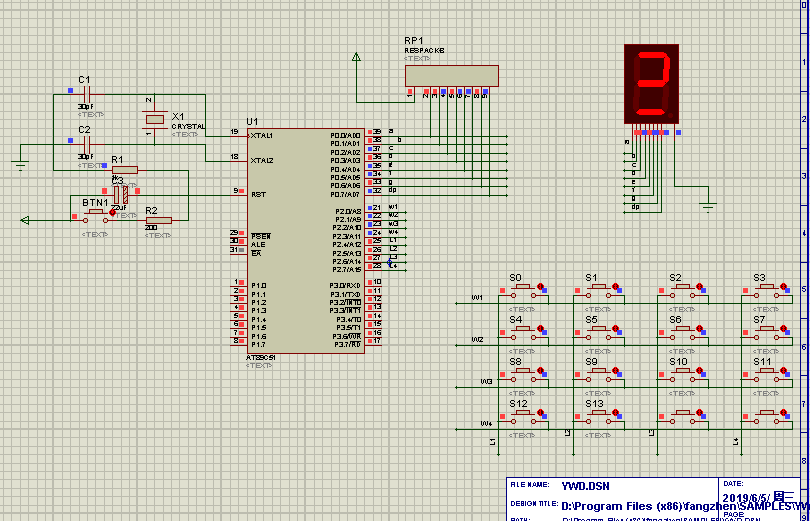This screenshot has height=521, width=810.
Task: Click the U1 reference label
Action: [x=252, y=122]
